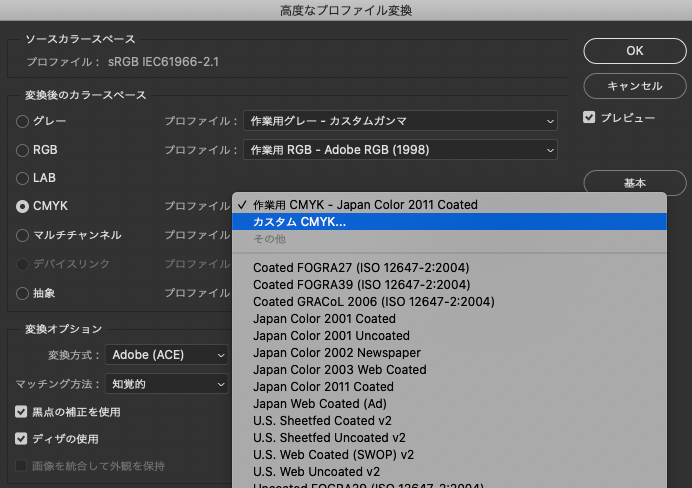Select the グレー radio button
The width and height of the screenshot is (692, 488).
click(x=23, y=121)
